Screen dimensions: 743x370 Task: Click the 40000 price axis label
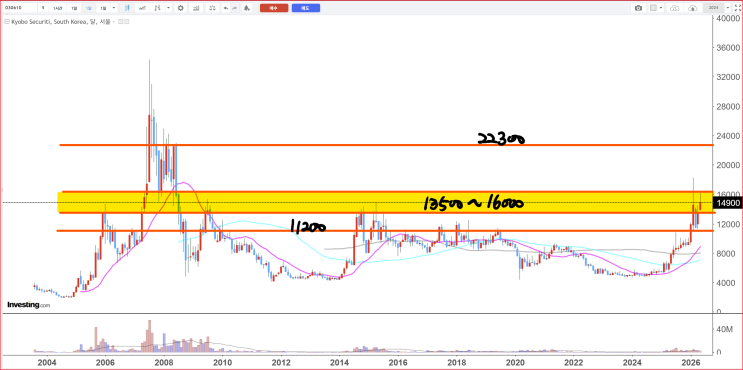(x=728, y=18)
